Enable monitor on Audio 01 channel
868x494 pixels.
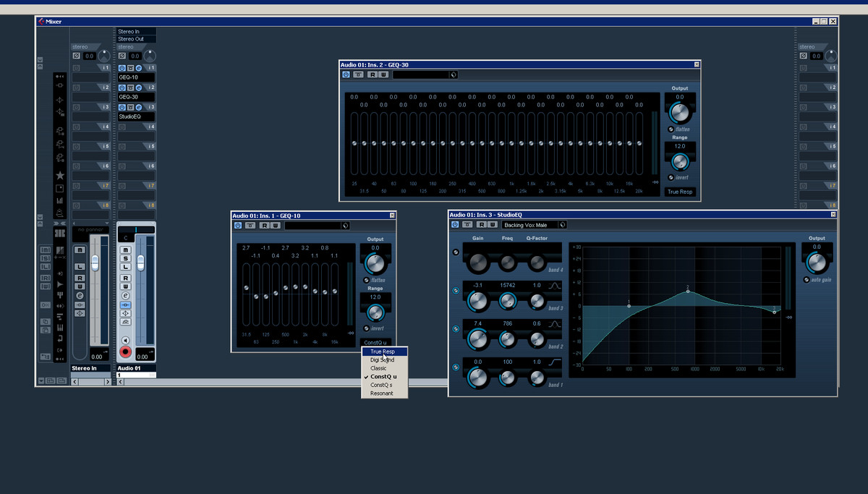[x=125, y=340]
